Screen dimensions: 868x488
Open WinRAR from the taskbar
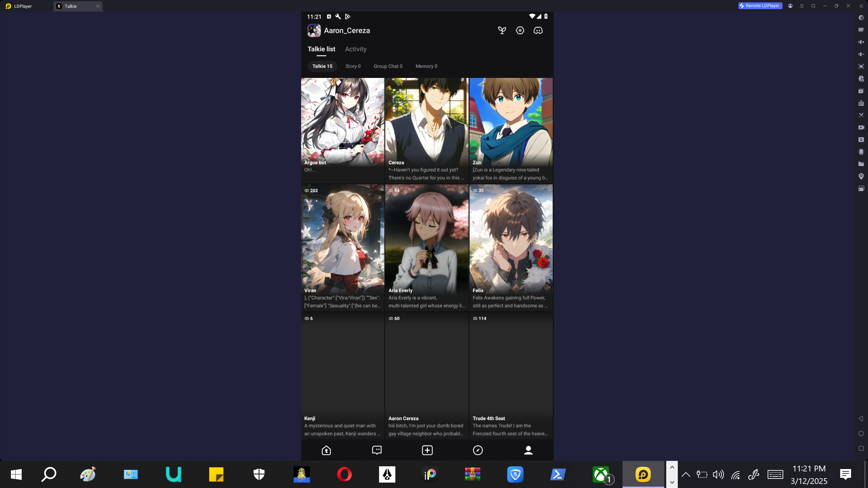(472, 474)
